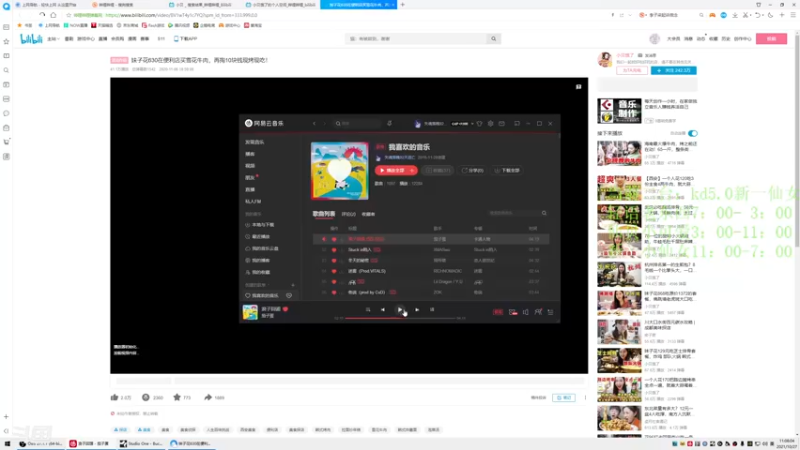Viewport: 800px width, 450px height.
Task: Click the 音乐制作 ad thumbnail
Action: pyautogui.click(x=619, y=111)
